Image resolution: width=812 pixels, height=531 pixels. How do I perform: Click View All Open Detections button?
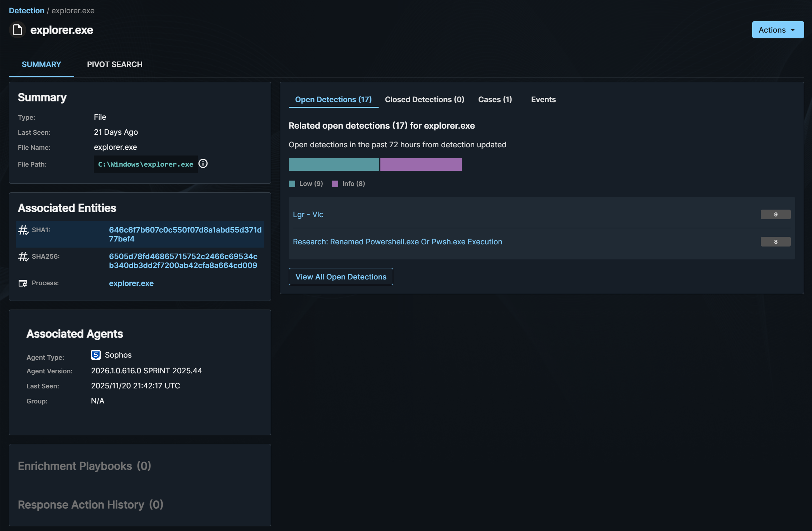341,277
